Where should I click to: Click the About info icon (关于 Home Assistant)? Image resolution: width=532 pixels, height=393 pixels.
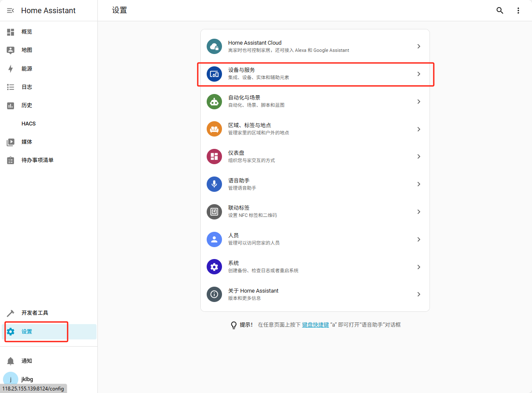point(214,294)
